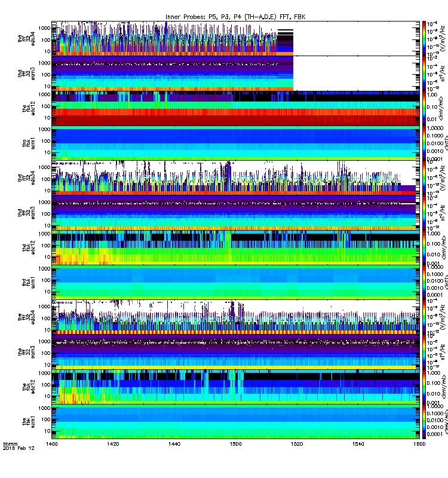Click inside the the fff edc34 spectrogram
This screenshot has width=448, height=478.
(235, 317)
